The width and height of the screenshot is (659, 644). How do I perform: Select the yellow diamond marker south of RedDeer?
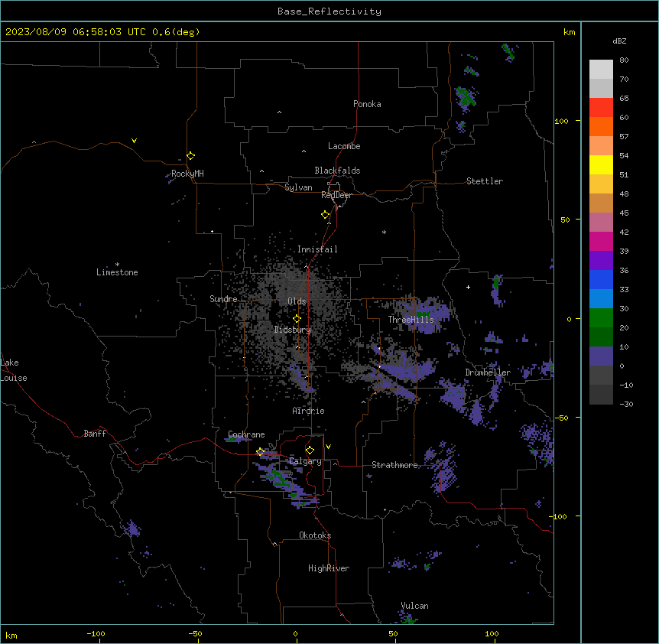[x=325, y=215]
